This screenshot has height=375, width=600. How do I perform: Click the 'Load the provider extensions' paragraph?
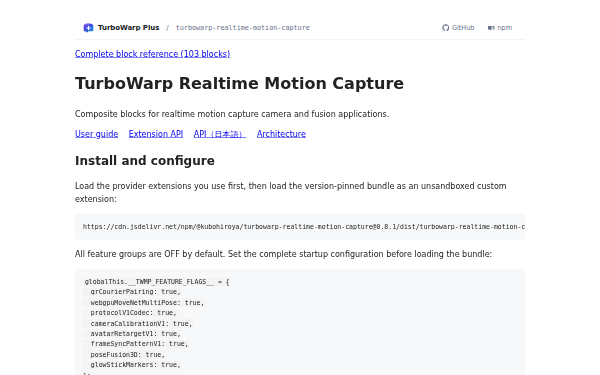(291, 192)
